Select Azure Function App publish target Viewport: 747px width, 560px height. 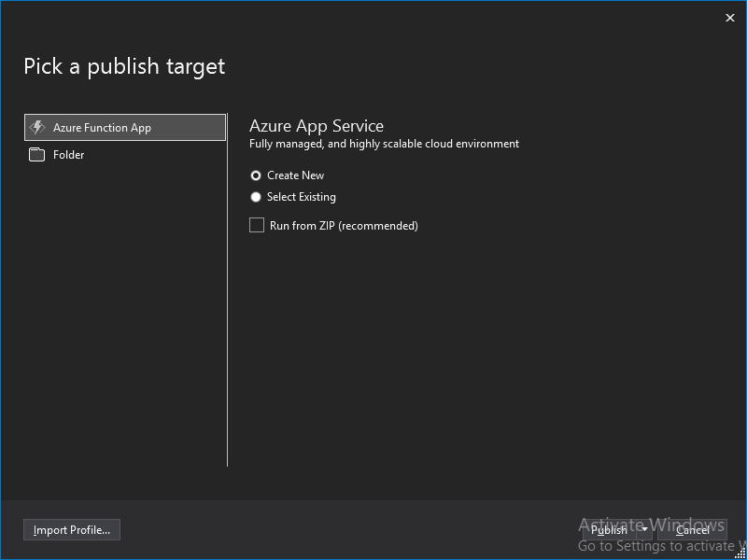pyautogui.click(x=125, y=128)
